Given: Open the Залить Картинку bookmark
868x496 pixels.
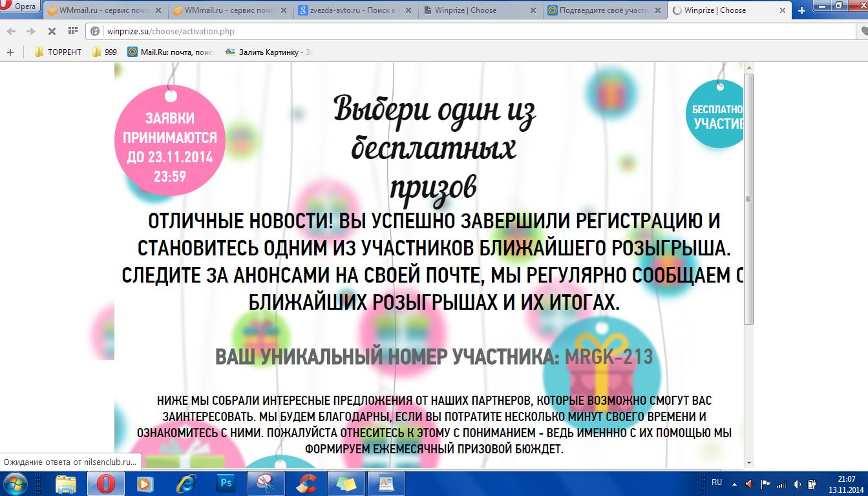Looking at the screenshot, I should tap(268, 52).
